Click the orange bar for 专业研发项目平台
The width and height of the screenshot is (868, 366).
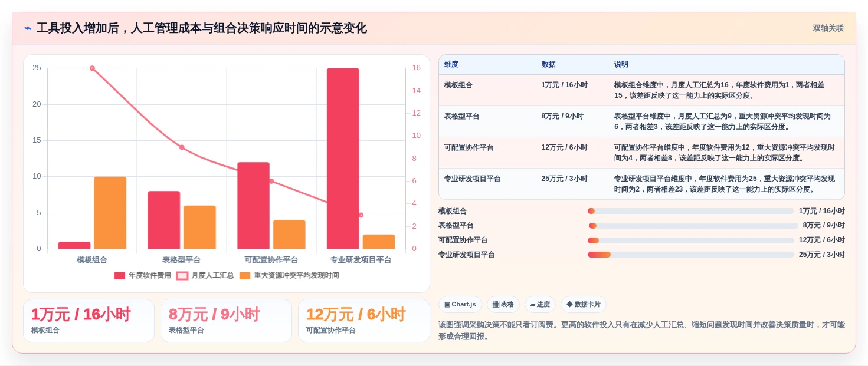point(379,242)
